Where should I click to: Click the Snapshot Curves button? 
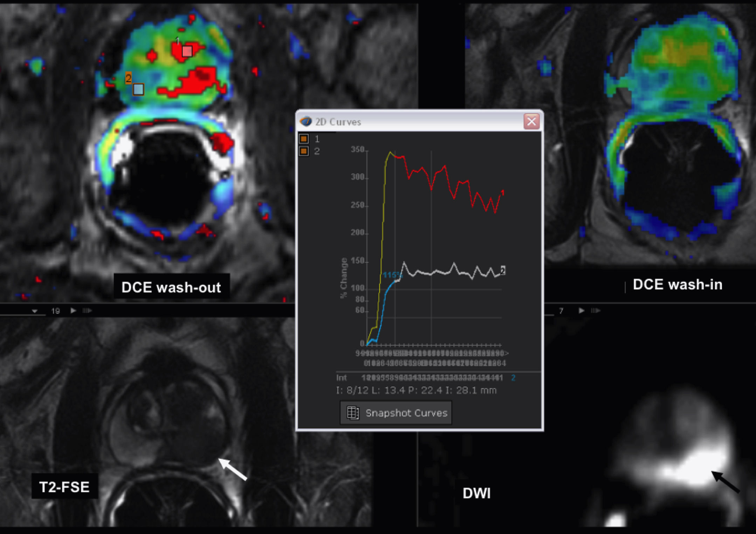pos(396,413)
